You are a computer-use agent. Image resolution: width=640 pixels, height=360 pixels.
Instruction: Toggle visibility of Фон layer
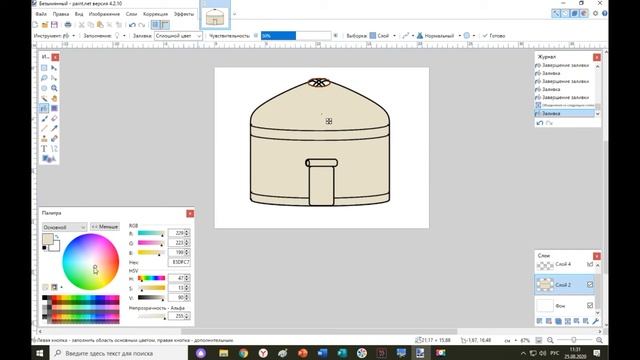click(x=590, y=305)
